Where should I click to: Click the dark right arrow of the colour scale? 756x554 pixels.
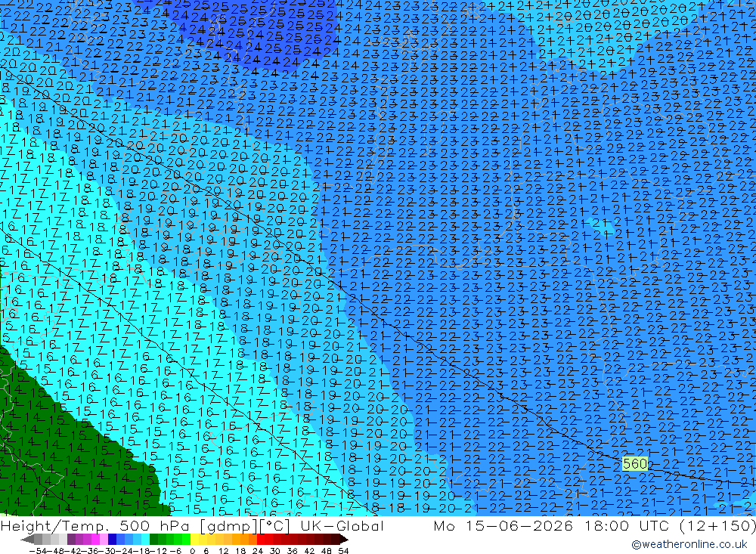pyautogui.click(x=343, y=540)
